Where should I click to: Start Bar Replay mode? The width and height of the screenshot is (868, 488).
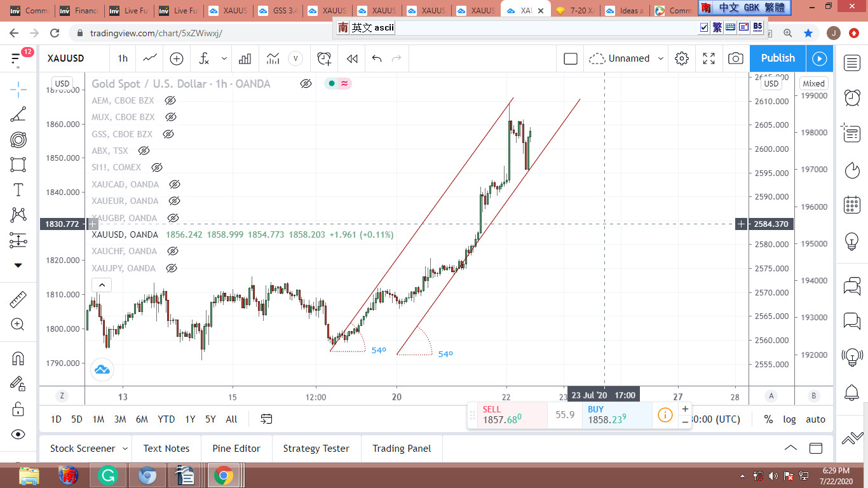352,58
